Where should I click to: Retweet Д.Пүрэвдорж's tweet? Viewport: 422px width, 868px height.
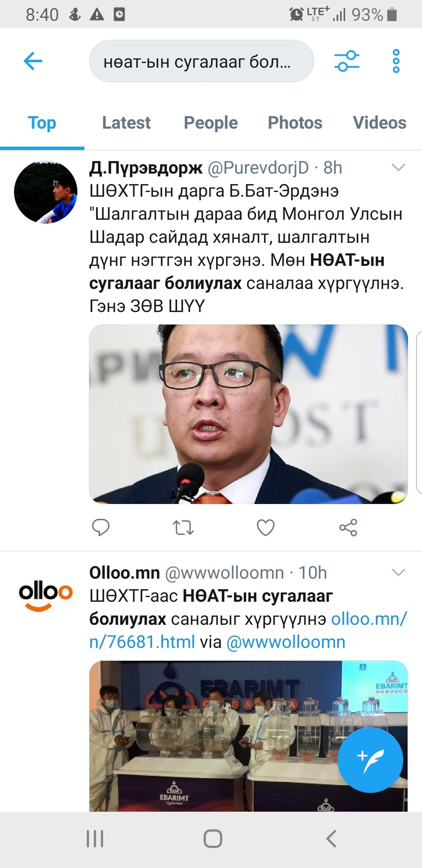click(x=183, y=528)
